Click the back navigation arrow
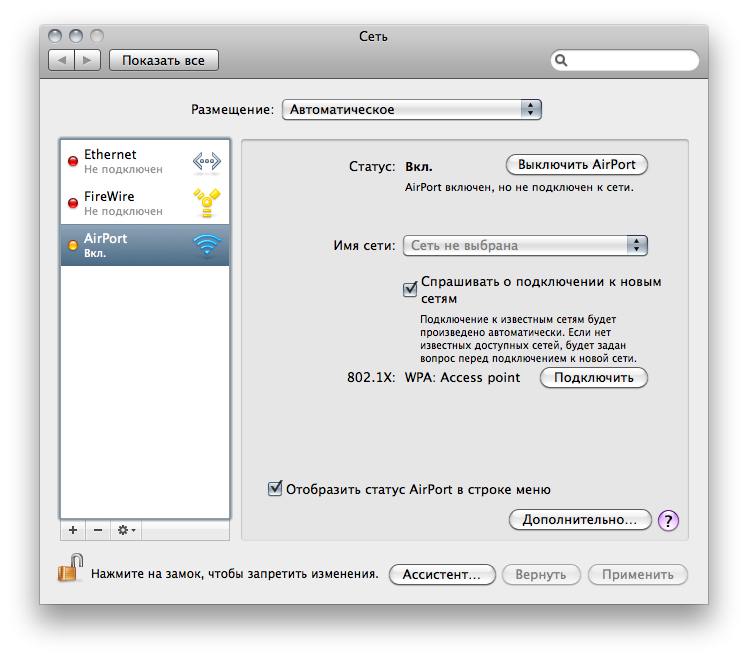 point(62,60)
